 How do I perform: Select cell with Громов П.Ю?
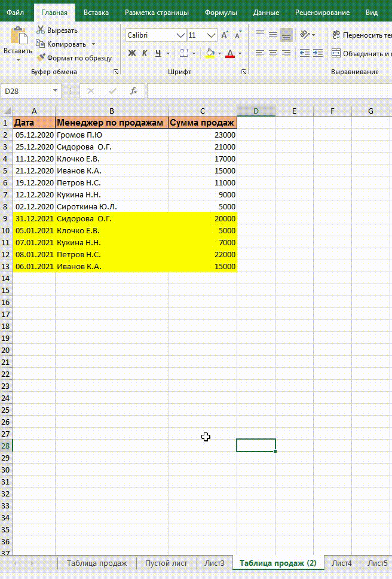pyautogui.click(x=112, y=135)
